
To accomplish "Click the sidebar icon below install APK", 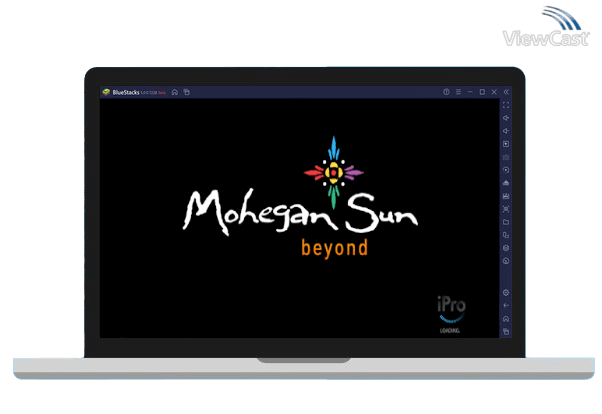I will click(506, 196).
